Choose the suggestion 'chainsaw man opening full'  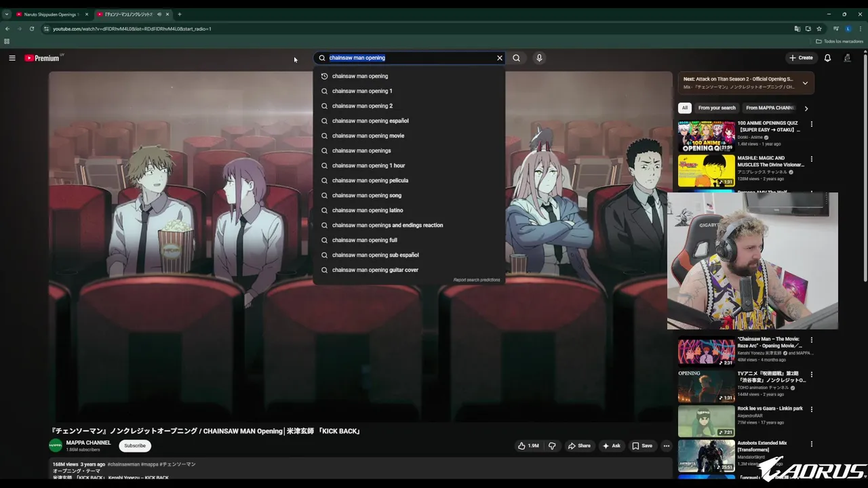click(x=409, y=240)
